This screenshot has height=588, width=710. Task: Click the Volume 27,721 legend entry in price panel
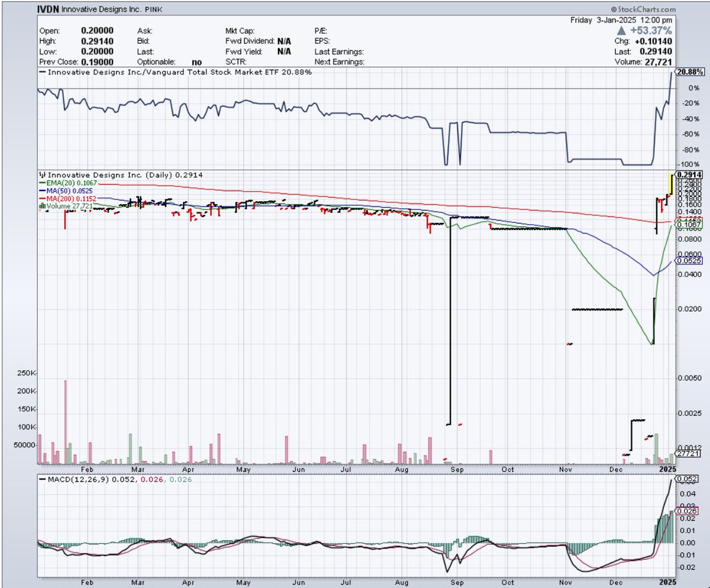pyautogui.click(x=65, y=206)
